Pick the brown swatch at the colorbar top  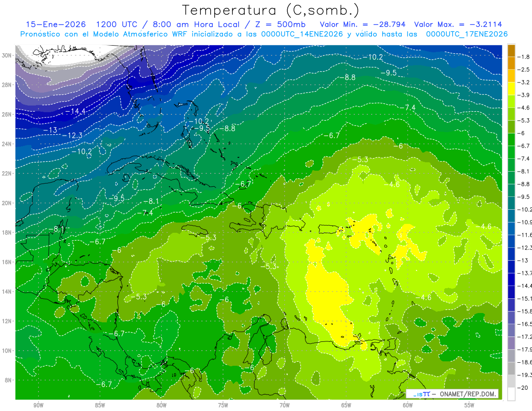(511, 51)
